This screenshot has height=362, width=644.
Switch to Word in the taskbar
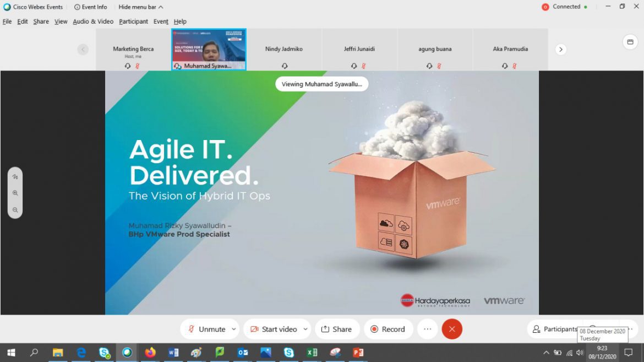(173, 353)
